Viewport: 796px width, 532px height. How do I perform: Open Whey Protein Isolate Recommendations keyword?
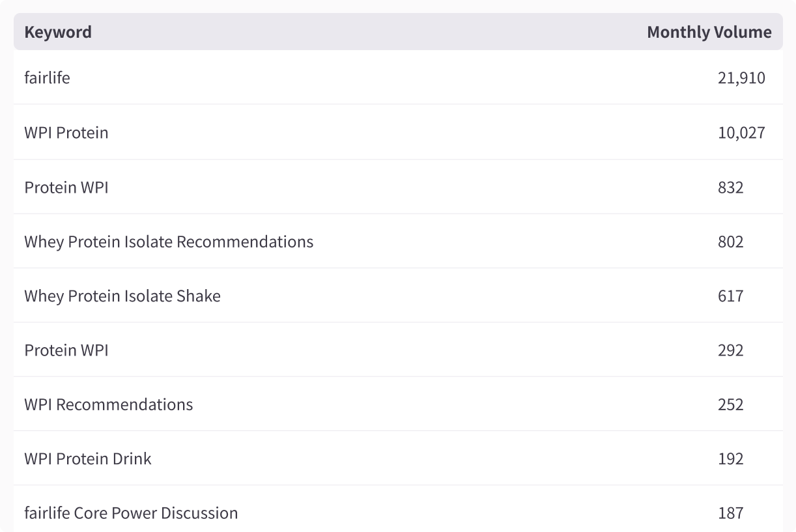coord(169,241)
